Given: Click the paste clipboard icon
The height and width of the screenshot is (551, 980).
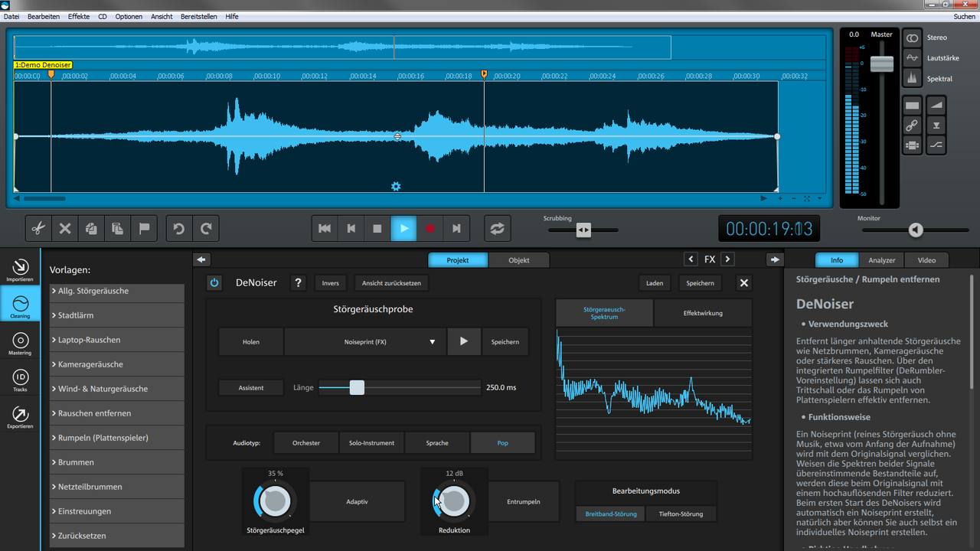Looking at the screenshot, I should pos(118,228).
